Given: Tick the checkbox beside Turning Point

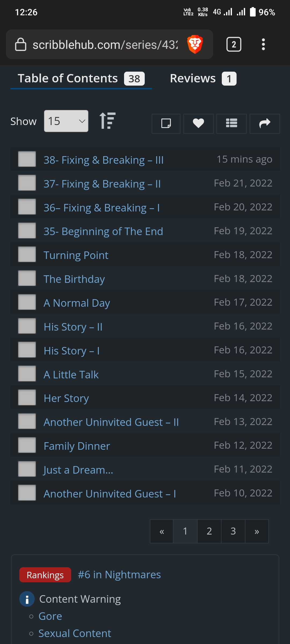Looking at the screenshot, I should point(27,254).
